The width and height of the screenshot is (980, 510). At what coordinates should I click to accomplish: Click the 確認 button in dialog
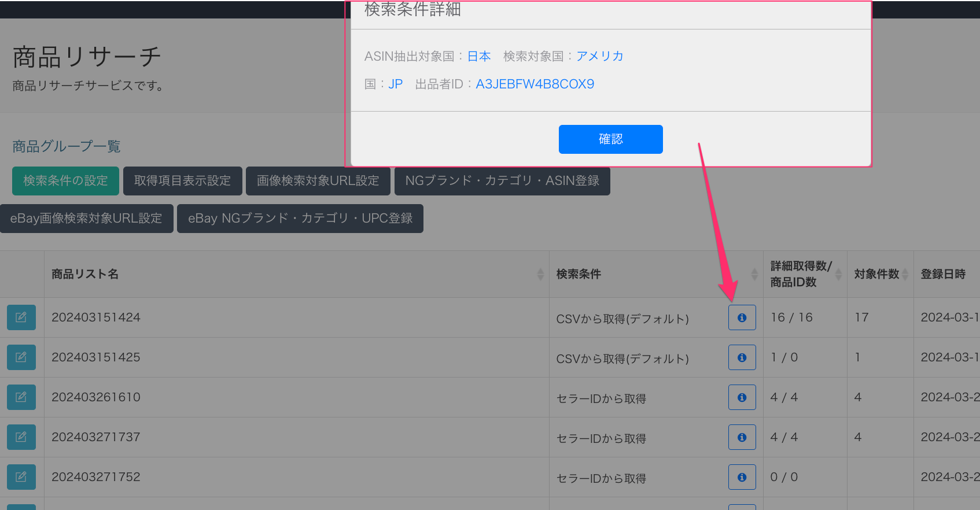(x=611, y=139)
